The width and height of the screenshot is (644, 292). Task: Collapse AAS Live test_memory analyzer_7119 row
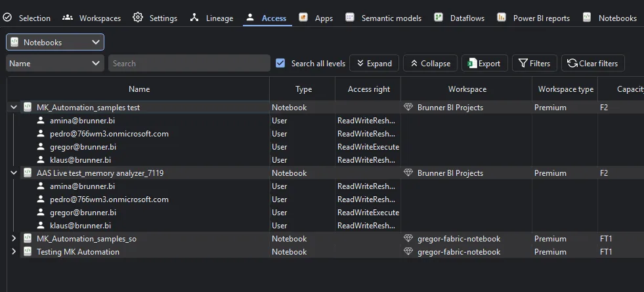[x=14, y=173]
